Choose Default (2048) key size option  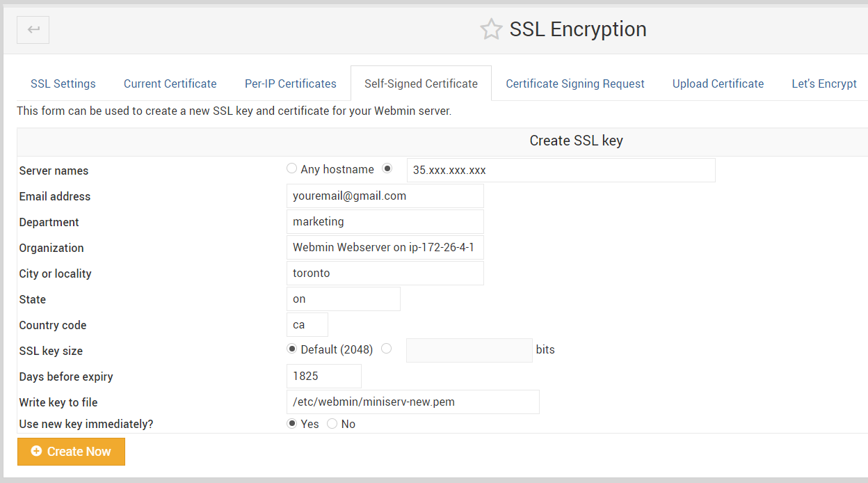point(292,349)
